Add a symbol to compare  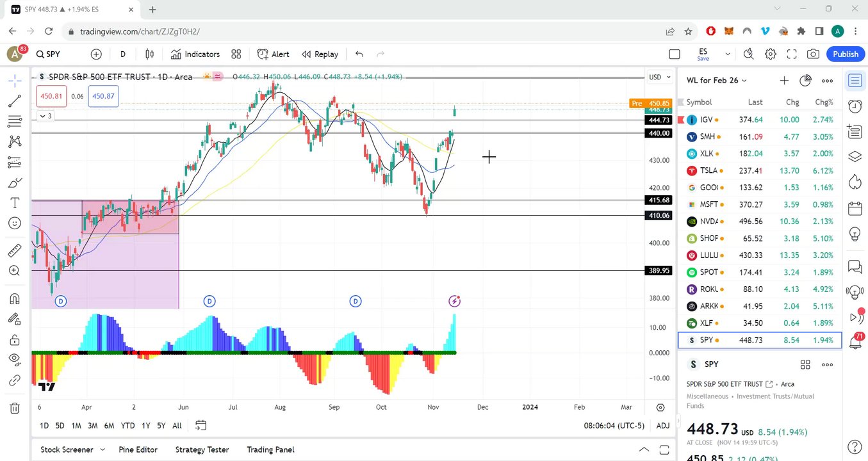pos(96,54)
